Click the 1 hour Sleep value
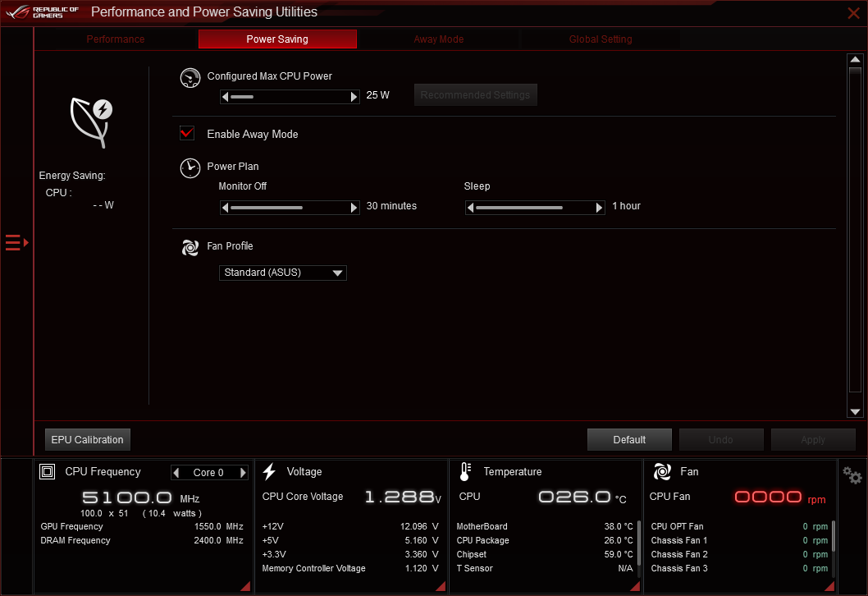868x596 pixels. (626, 206)
